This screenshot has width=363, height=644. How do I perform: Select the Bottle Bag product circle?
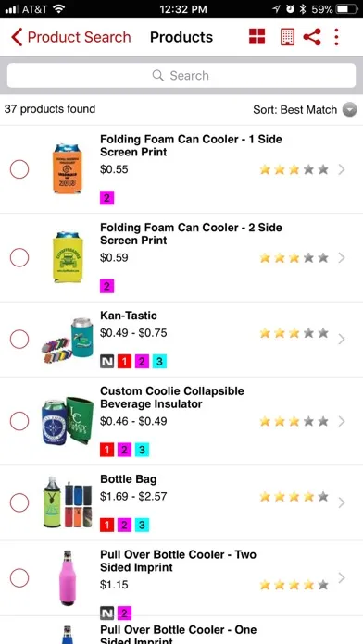pos(19,502)
